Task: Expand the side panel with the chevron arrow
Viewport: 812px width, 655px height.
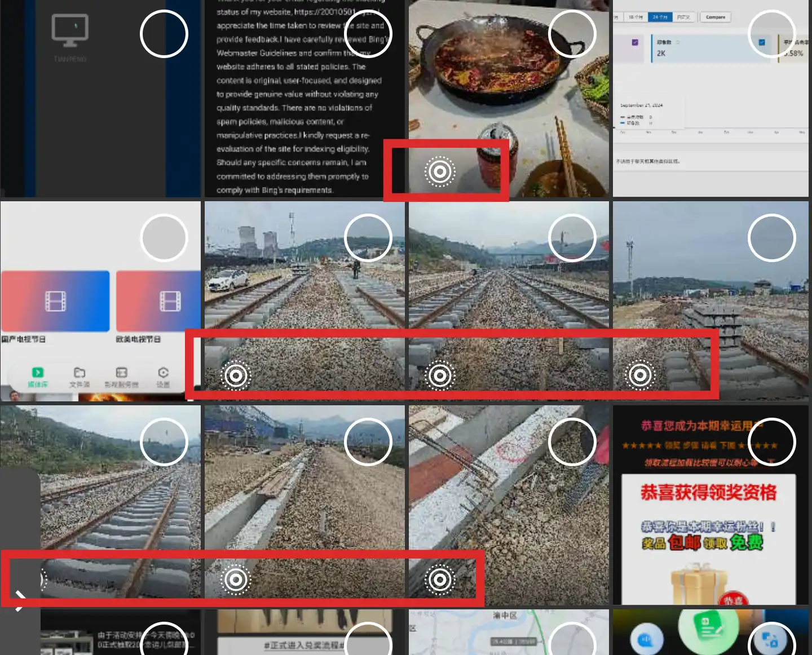Action: click(x=20, y=600)
